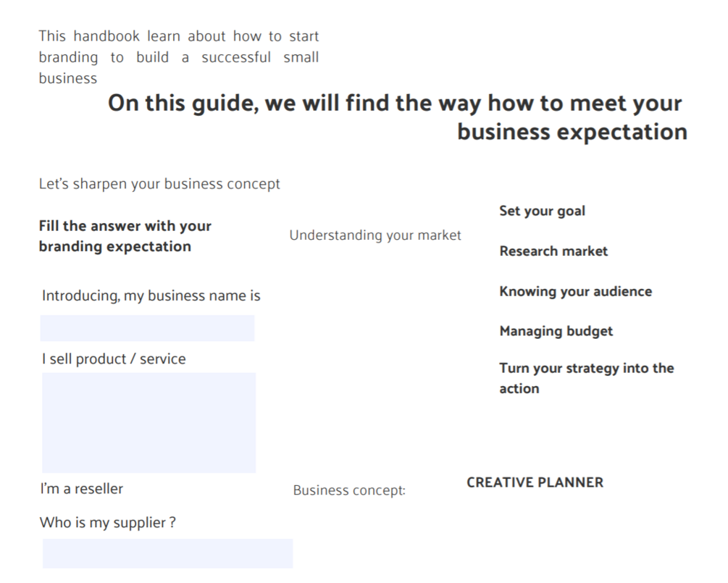The image size is (728, 583).
Task: Click 'Let's sharpen your business concept' text
Action: 159,184
